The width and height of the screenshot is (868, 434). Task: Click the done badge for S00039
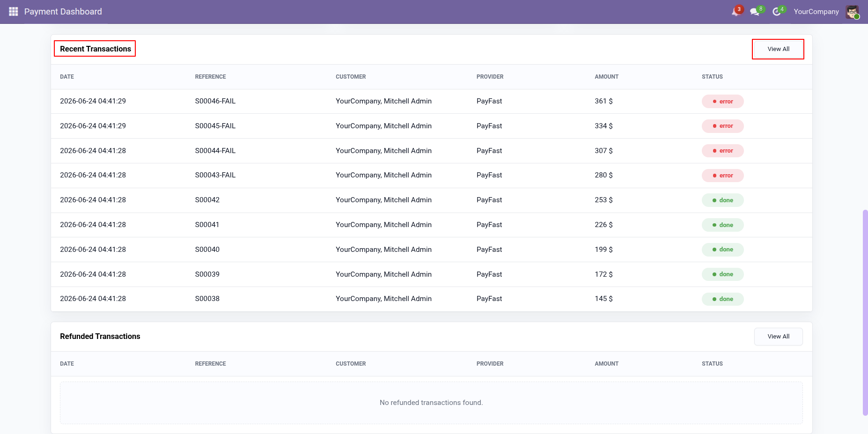(722, 274)
